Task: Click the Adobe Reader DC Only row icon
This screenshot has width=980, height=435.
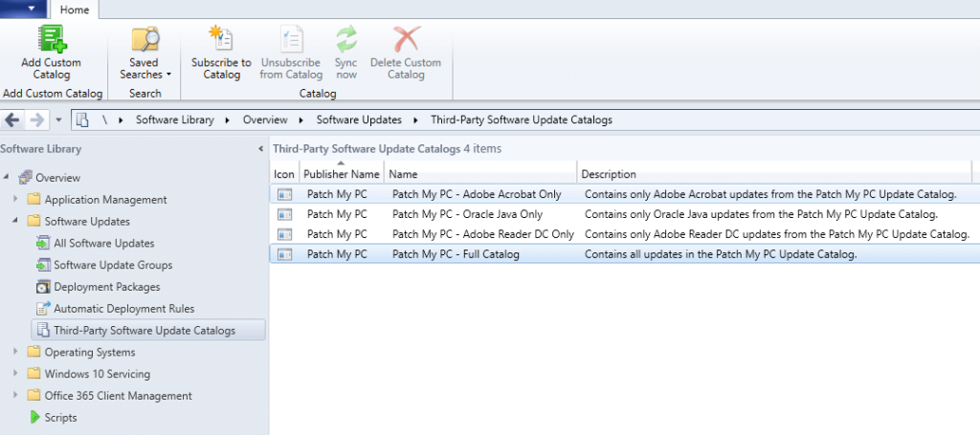Action: [285, 234]
